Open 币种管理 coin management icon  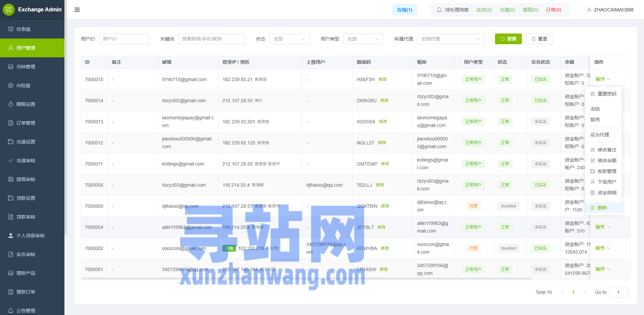[x=11, y=67]
